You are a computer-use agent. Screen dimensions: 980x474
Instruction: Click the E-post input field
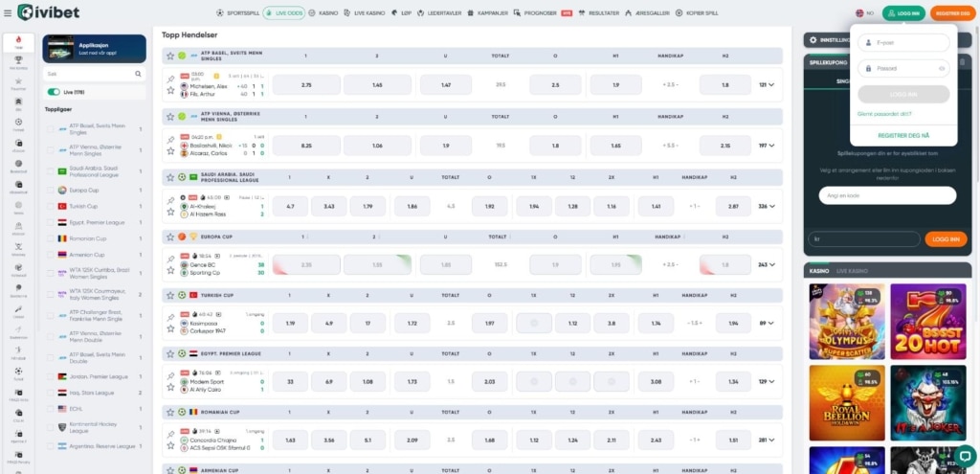903,42
